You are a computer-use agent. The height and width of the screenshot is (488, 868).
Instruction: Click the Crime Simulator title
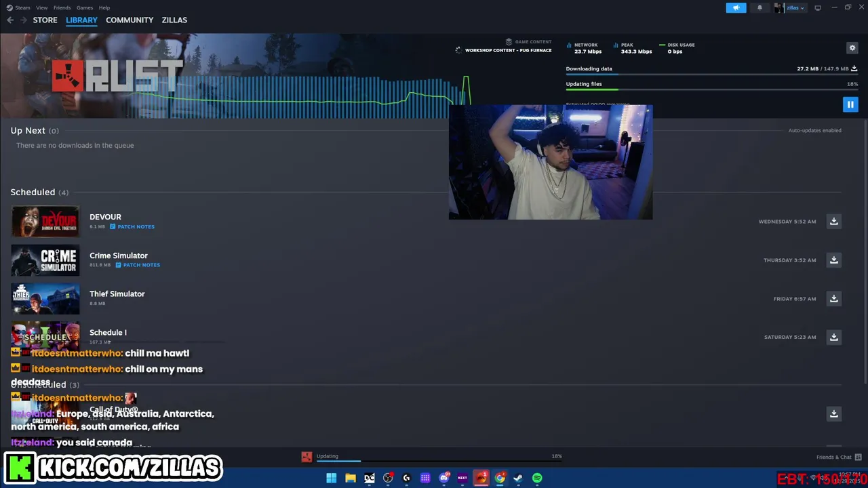pos(119,256)
